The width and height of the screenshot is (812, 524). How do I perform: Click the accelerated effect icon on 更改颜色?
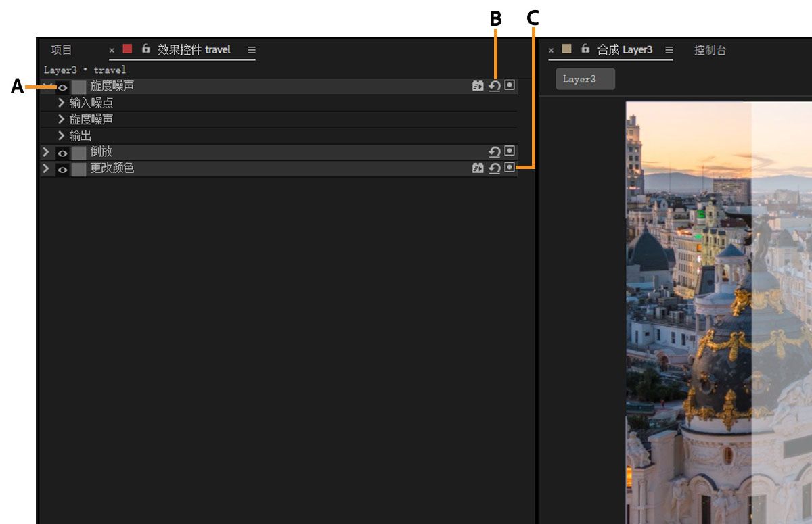pyautogui.click(x=478, y=168)
